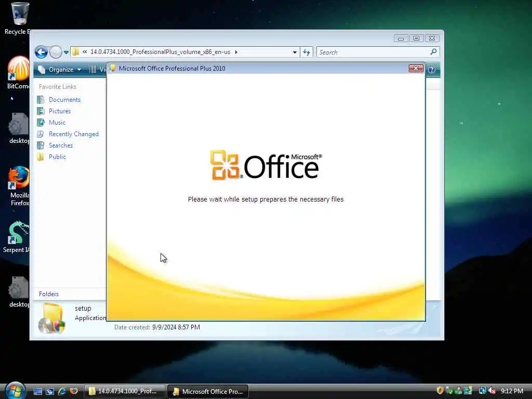Select the BitComet desktop shortcut

pos(18,73)
